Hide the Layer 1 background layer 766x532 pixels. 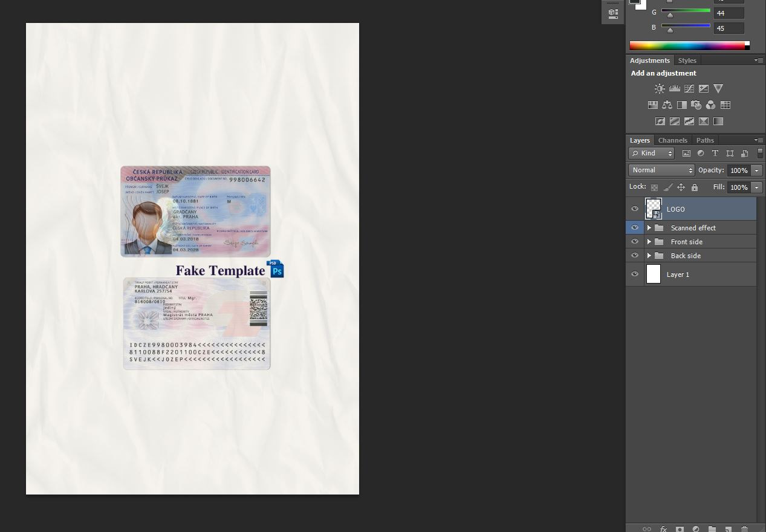[635, 274]
